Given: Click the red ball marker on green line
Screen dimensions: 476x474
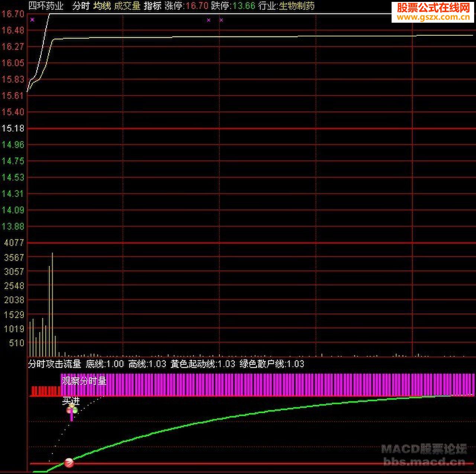Looking at the screenshot, I should (69, 463).
